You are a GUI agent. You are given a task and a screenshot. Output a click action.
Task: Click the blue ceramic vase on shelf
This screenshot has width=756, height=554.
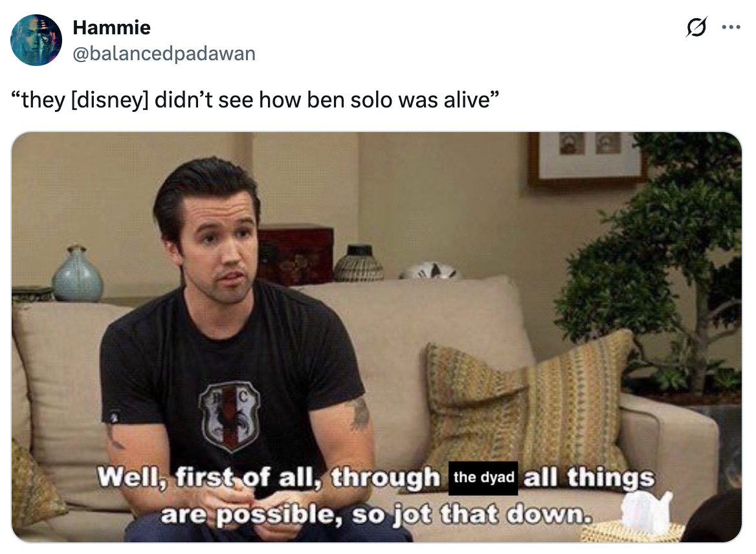[x=78, y=274]
